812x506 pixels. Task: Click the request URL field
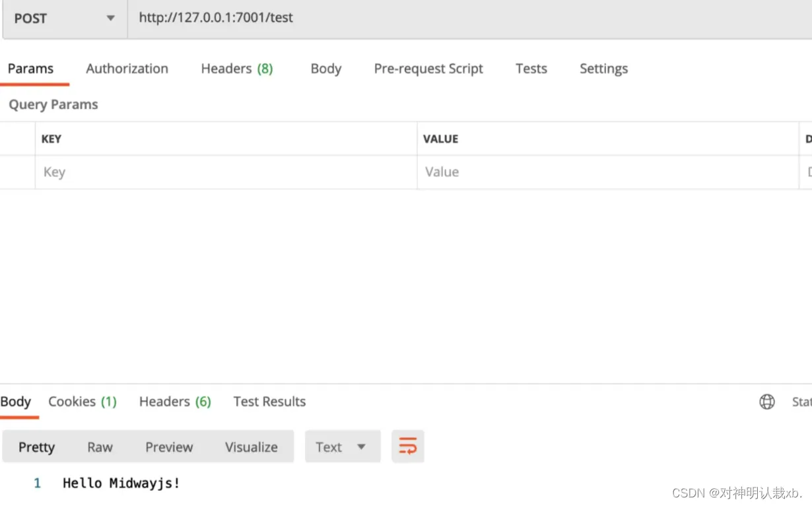tap(469, 18)
